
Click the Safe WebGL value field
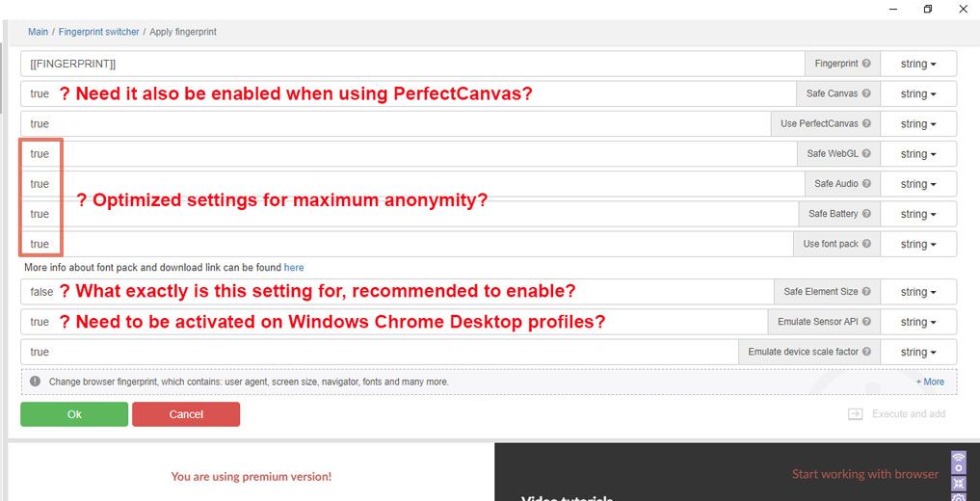[x=409, y=154]
